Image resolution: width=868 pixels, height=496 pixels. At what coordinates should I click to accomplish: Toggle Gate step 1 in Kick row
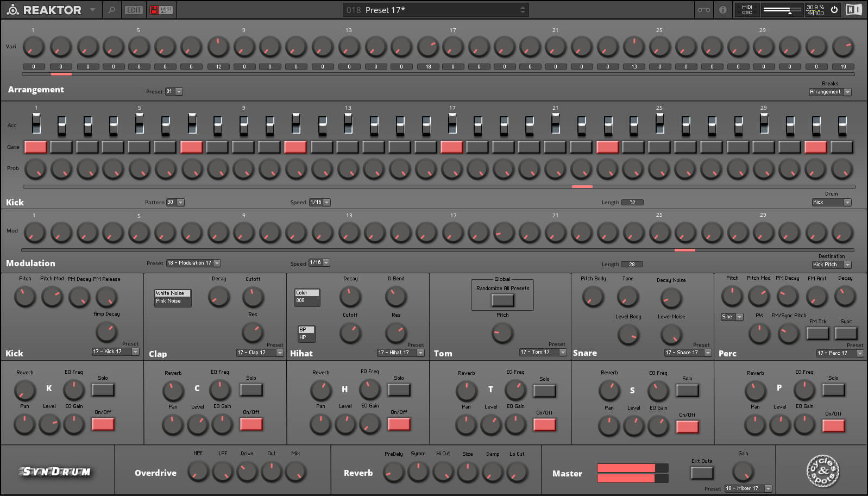coord(35,147)
